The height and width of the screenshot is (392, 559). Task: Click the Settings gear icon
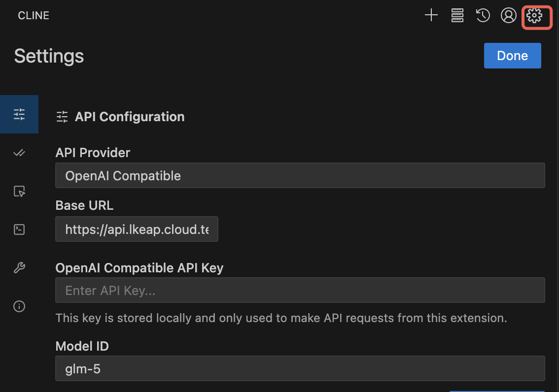click(x=534, y=16)
